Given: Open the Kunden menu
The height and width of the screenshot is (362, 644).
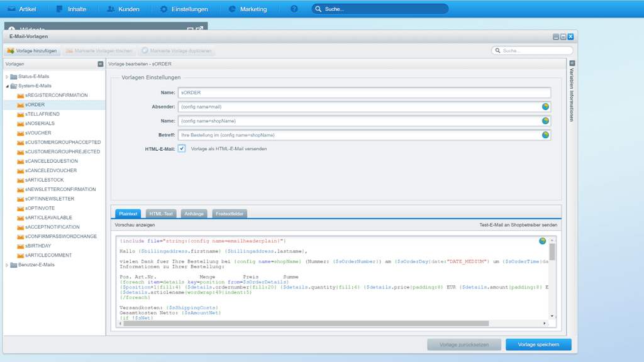Looking at the screenshot, I should point(123,9).
